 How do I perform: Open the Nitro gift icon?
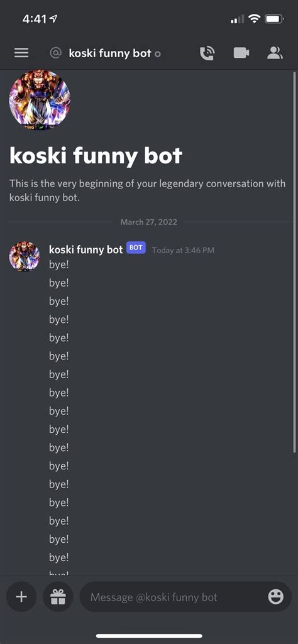pos(58,597)
